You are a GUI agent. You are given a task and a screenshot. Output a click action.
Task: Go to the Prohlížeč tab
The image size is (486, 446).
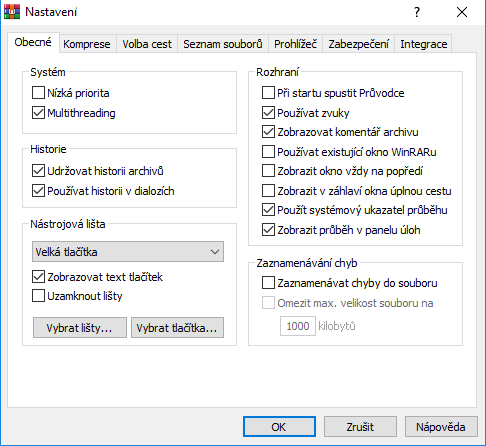(x=295, y=44)
